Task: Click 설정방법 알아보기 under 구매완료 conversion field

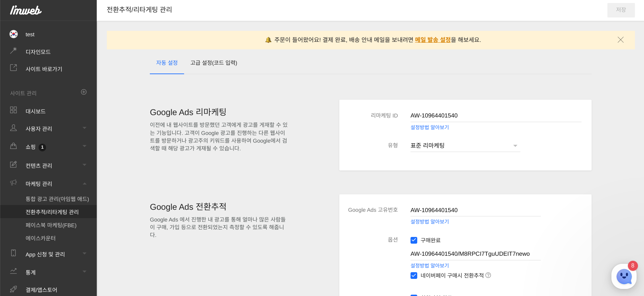Action: coord(430,265)
